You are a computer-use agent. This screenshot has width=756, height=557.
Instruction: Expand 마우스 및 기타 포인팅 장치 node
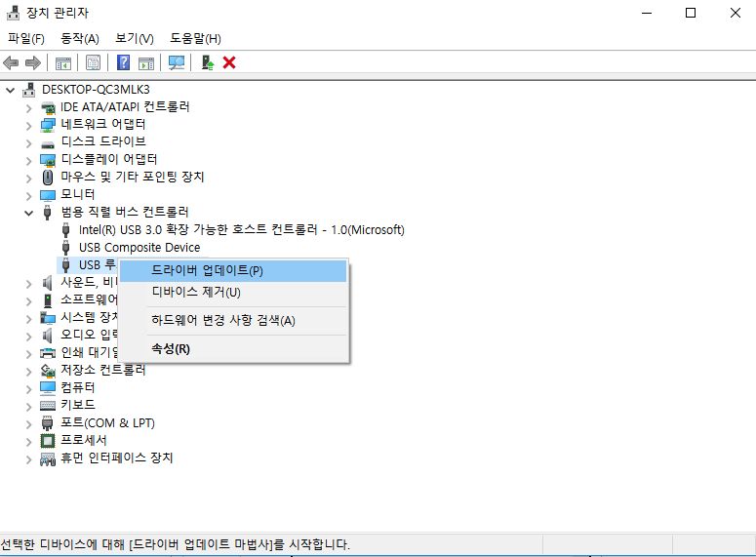pyautogui.click(x=29, y=179)
